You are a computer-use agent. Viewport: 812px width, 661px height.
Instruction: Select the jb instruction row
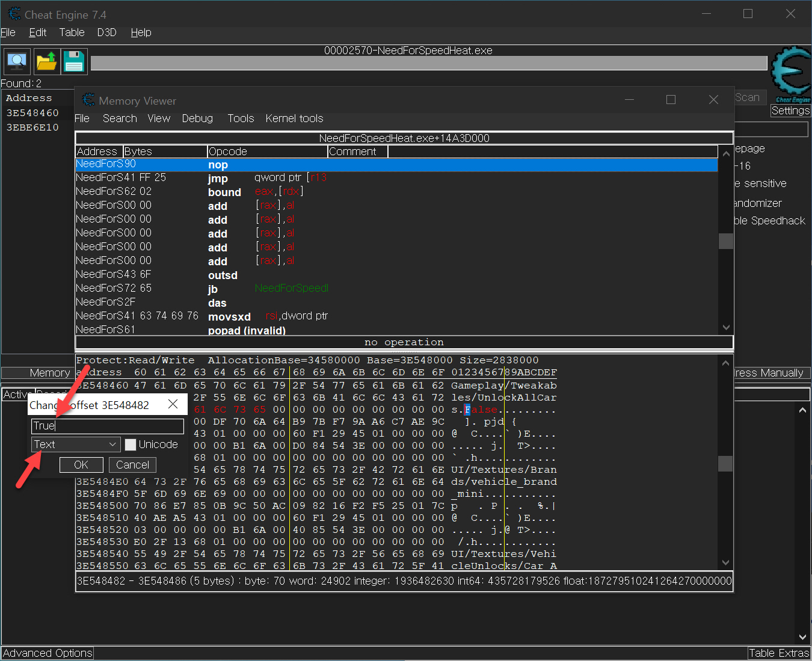[x=396, y=289]
